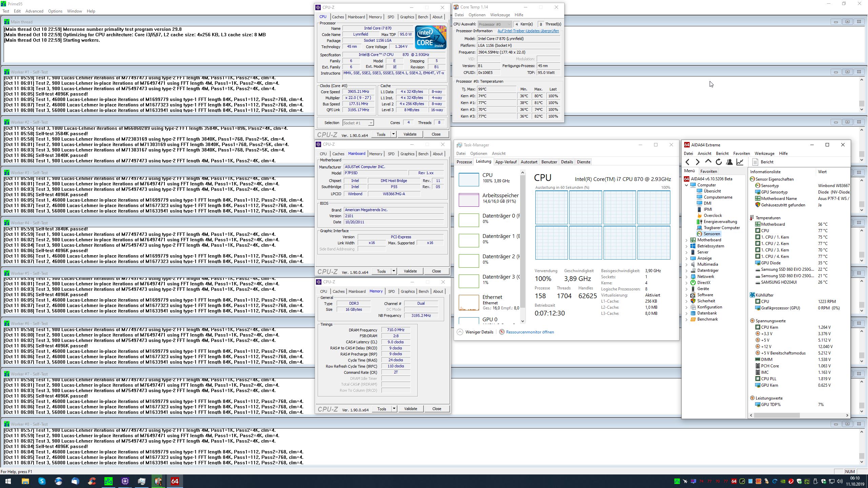The image size is (868, 488).
Task: Click Intel driver updates link in Core Temp
Action: click(528, 31)
